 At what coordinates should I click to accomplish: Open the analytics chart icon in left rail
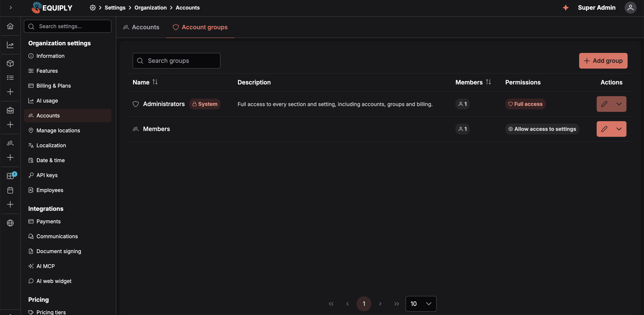[10, 45]
